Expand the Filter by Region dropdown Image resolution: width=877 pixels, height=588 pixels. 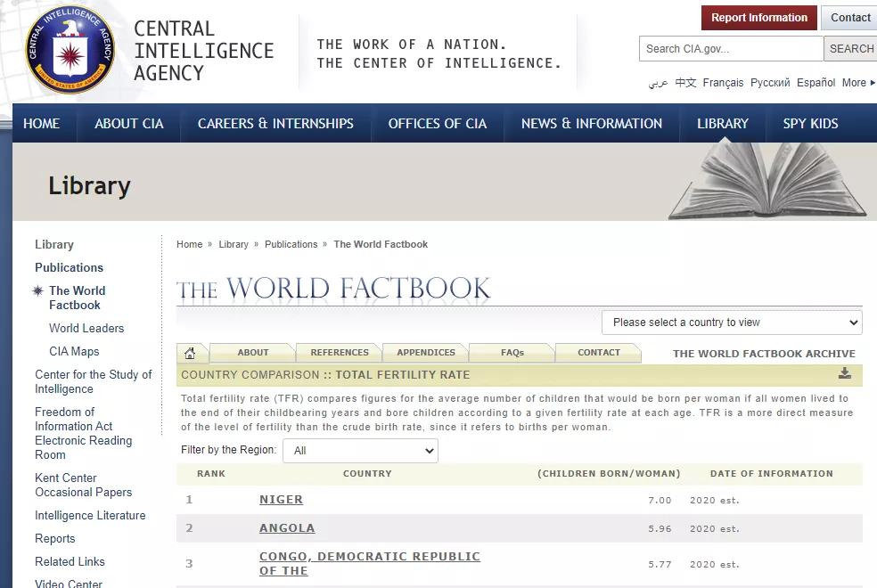click(360, 451)
